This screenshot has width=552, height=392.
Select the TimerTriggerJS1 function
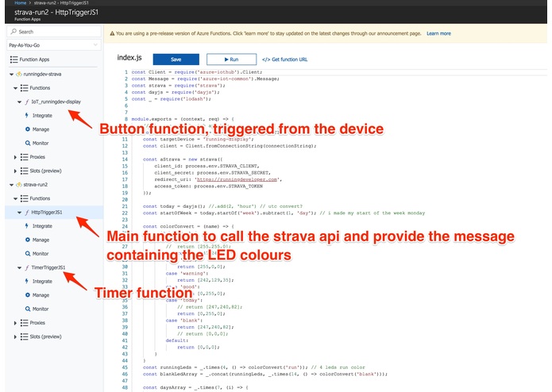(48, 267)
